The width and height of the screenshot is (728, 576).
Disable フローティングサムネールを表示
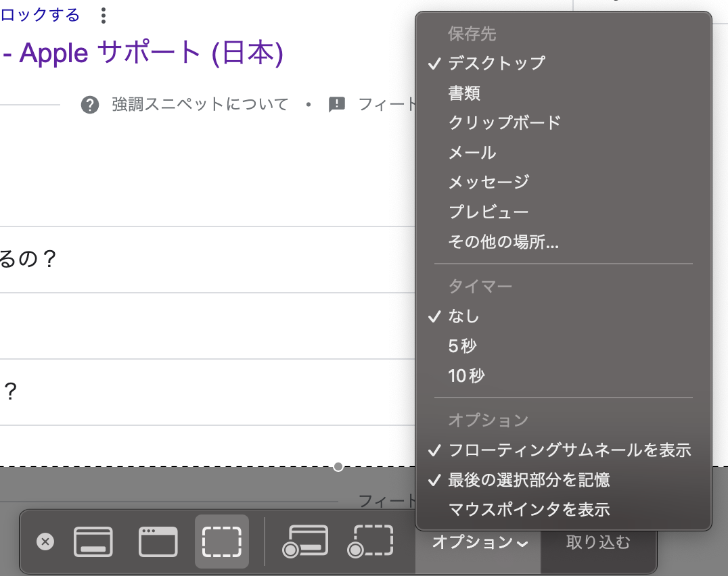pos(570,450)
